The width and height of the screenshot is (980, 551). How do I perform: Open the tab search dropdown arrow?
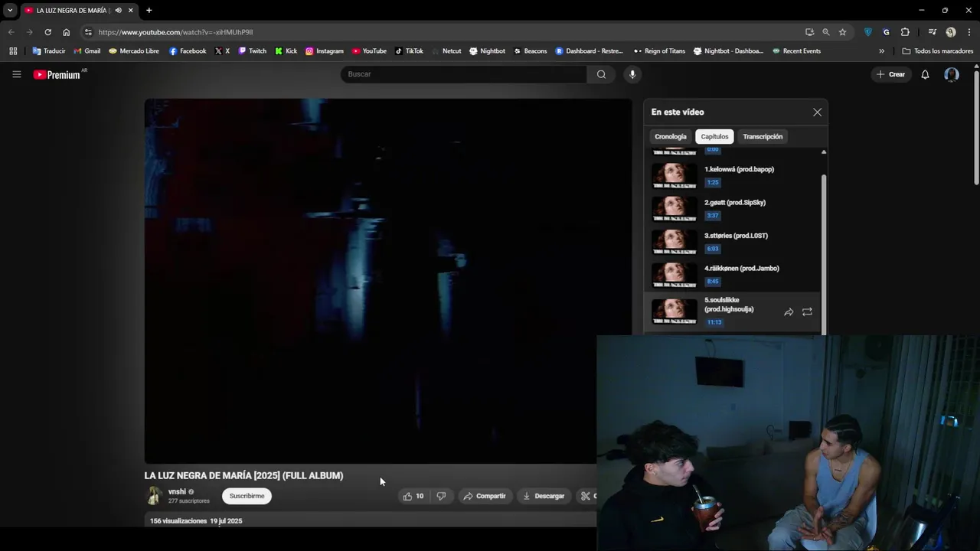[10, 11]
